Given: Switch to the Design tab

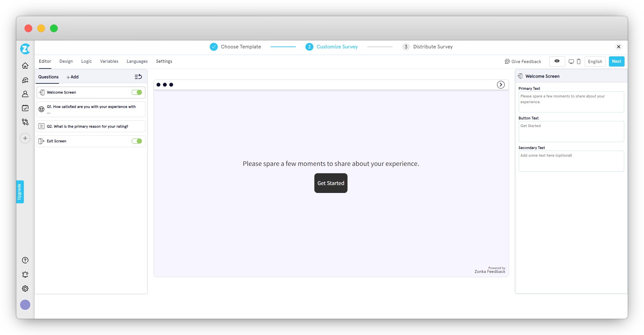Looking at the screenshot, I should click(x=66, y=61).
